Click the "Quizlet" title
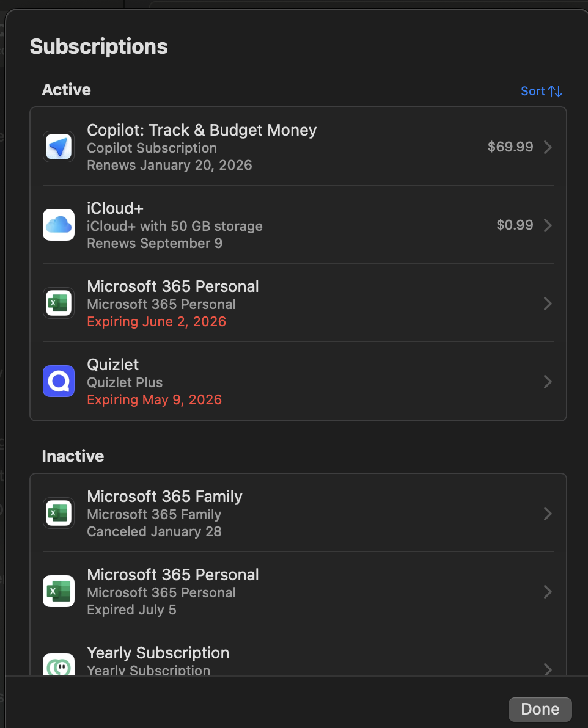588x728 pixels. 113,365
